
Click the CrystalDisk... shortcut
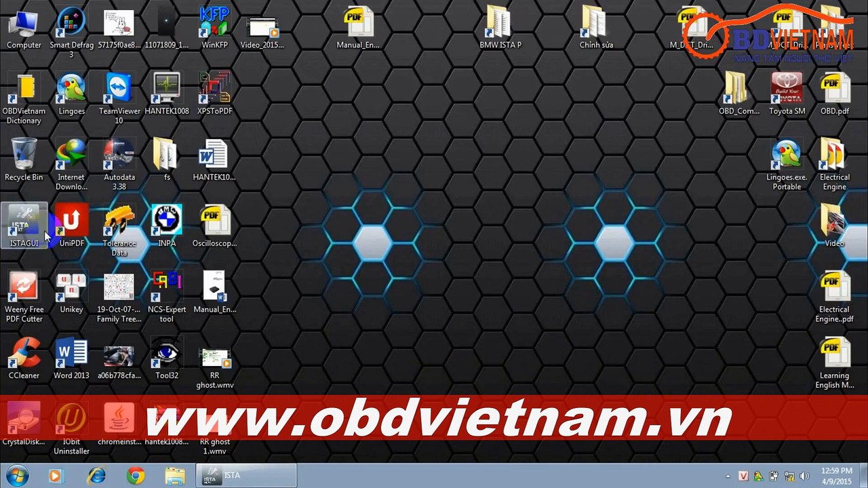[x=24, y=424]
